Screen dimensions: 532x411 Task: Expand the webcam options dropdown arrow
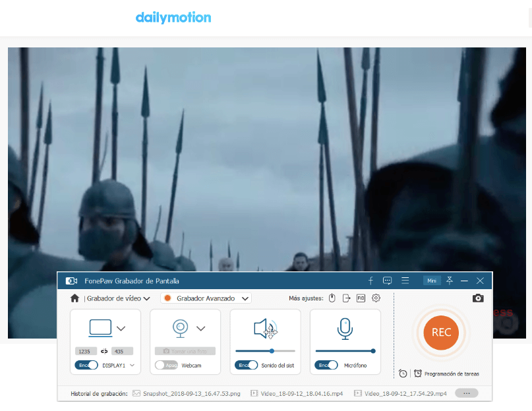point(201,328)
